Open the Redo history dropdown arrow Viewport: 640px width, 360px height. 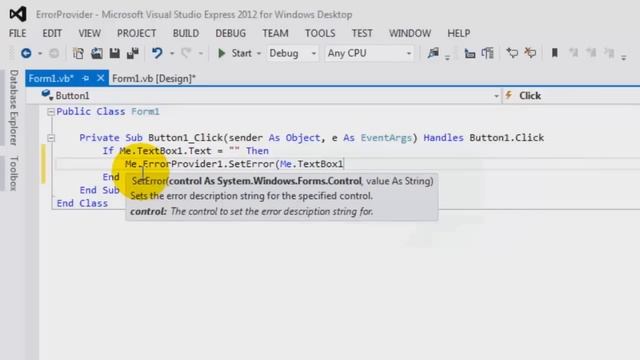[200, 53]
